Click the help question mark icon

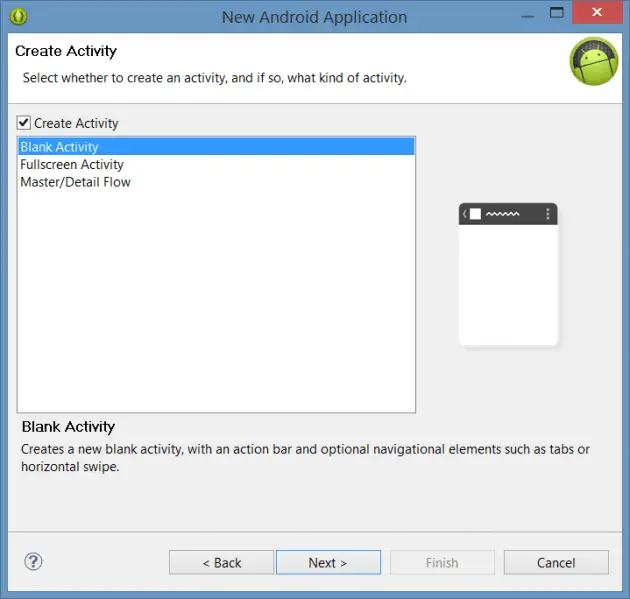tap(33, 562)
